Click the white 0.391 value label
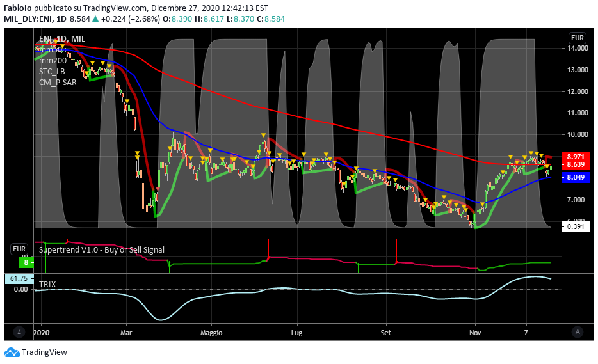This screenshot has height=364, width=598. click(578, 226)
